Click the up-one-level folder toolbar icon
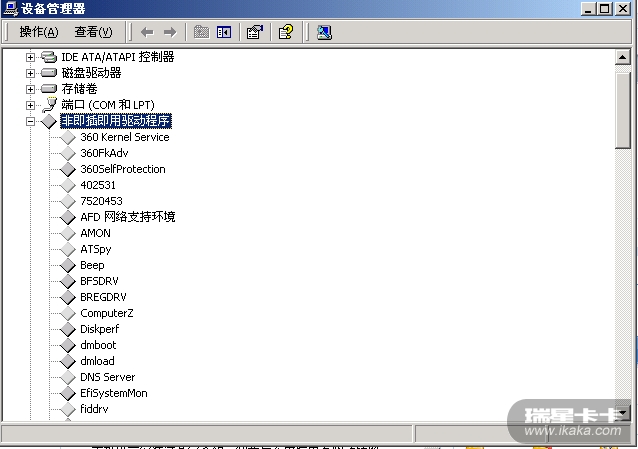The width and height of the screenshot is (638, 449). [x=201, y=32]
